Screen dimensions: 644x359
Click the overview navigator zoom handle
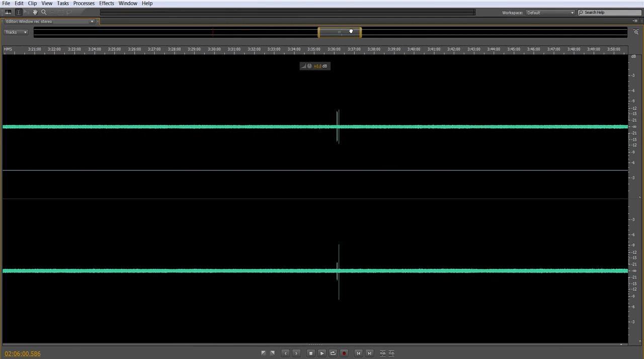[340, 32]
